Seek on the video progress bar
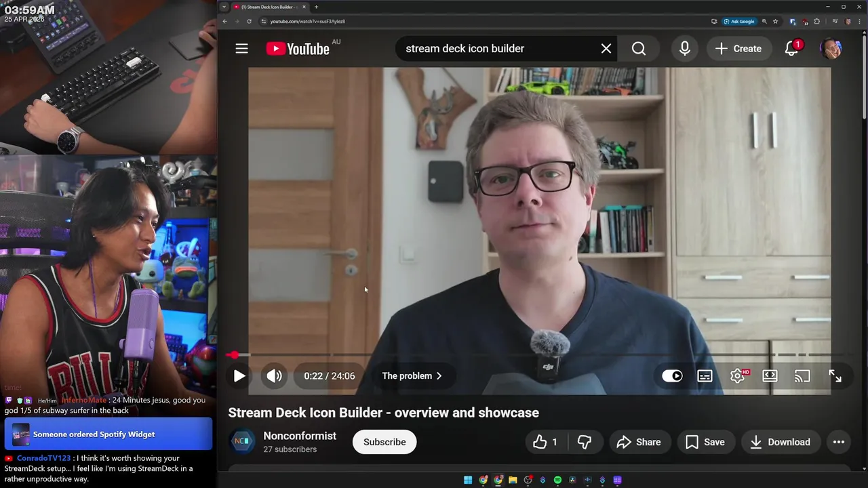Screen dimensions: 868x488 point(539,354)
